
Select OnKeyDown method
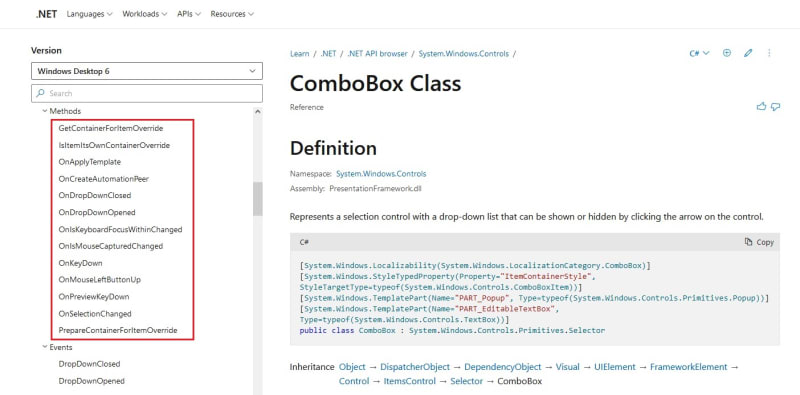tap(81, 263)
